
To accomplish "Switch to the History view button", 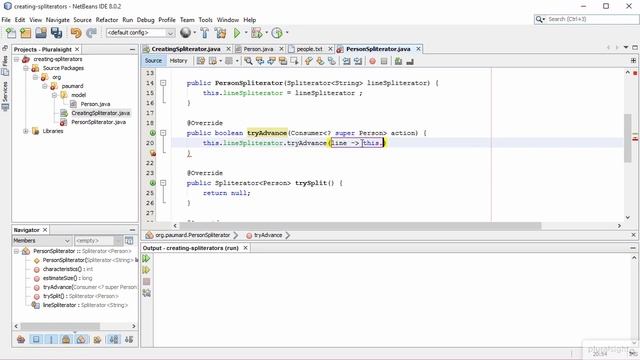I will [178, 61].
